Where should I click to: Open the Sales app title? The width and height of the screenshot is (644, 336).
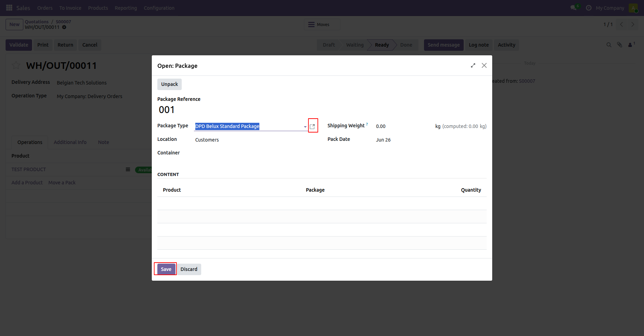23,8
